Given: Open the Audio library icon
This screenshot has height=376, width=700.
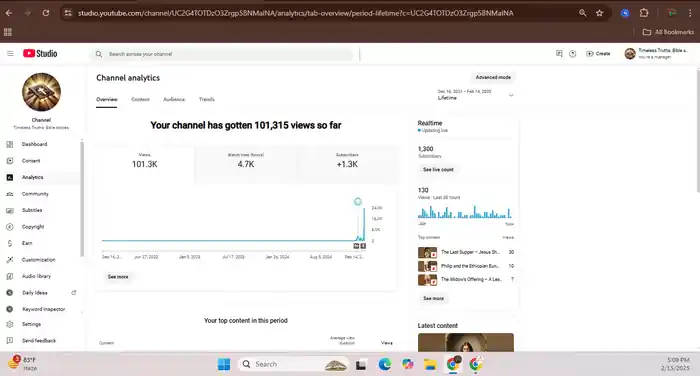Looking at the screenshot, I should (x=10, y=276).
